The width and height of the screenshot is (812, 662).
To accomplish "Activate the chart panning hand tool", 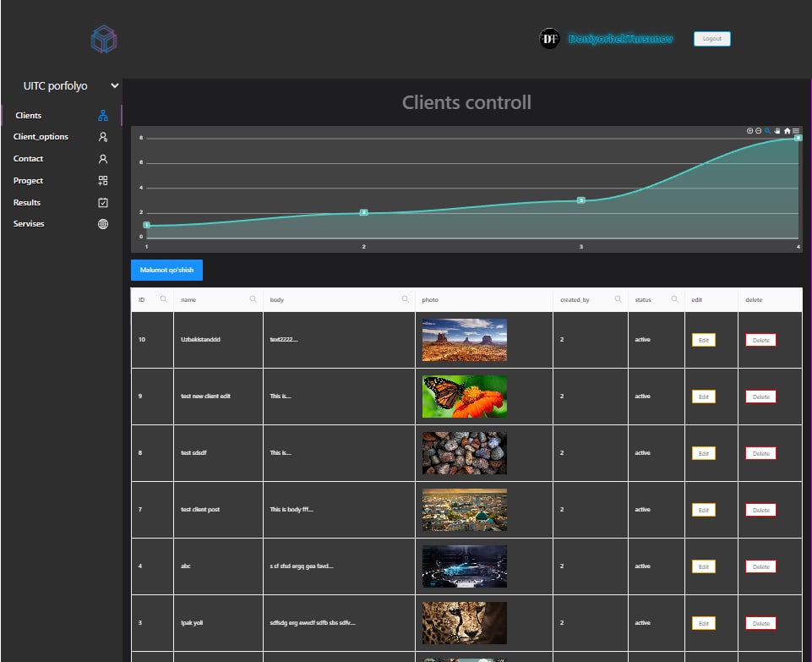I will coord(777,131).
